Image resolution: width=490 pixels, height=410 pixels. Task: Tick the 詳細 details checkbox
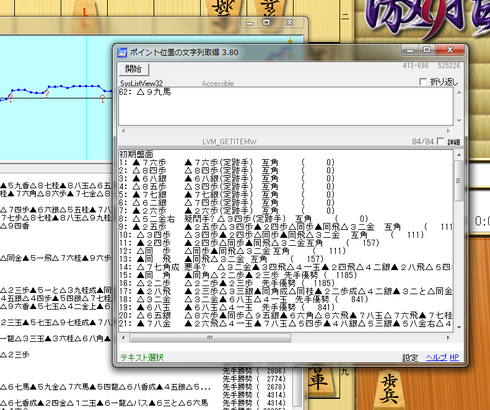[440, 141]
